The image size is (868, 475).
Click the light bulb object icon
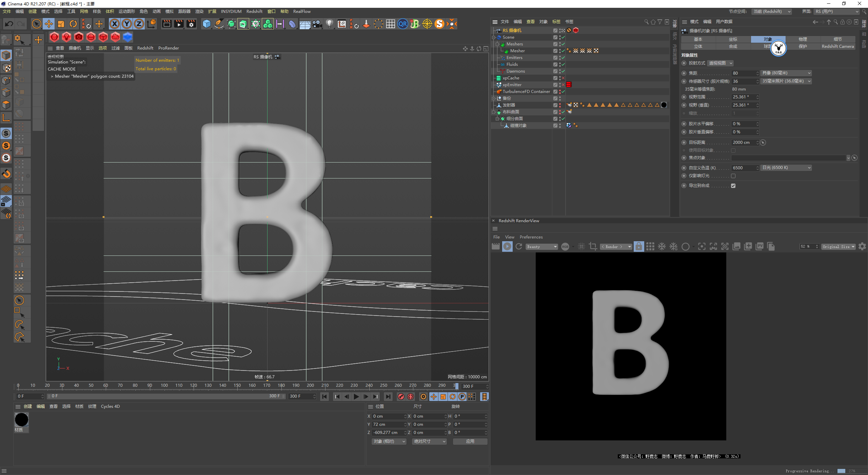pyautogui.click(x=329, y=24)
